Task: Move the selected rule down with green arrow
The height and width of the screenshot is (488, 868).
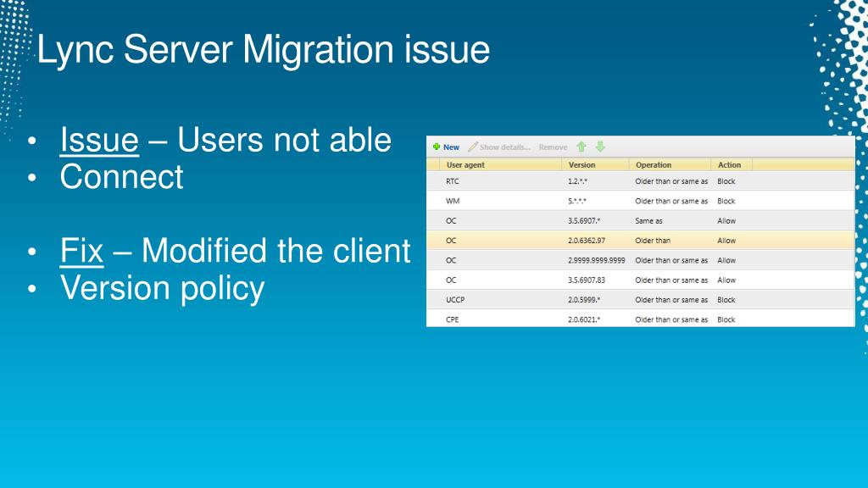Action: tap(601, 147)
